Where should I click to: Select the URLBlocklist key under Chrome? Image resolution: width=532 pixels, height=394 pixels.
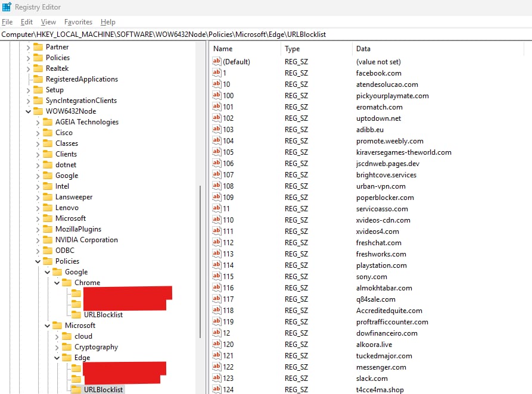(103, 315)
